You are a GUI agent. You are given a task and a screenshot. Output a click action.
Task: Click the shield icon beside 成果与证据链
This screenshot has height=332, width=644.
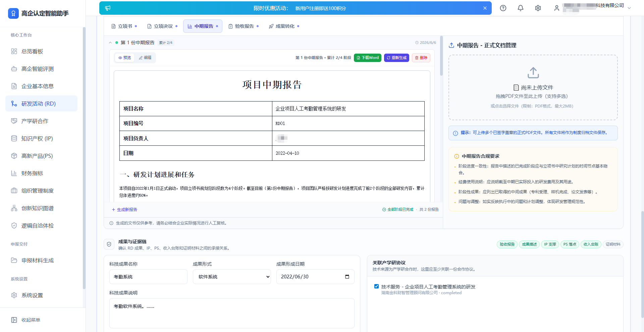pos(109,244)
